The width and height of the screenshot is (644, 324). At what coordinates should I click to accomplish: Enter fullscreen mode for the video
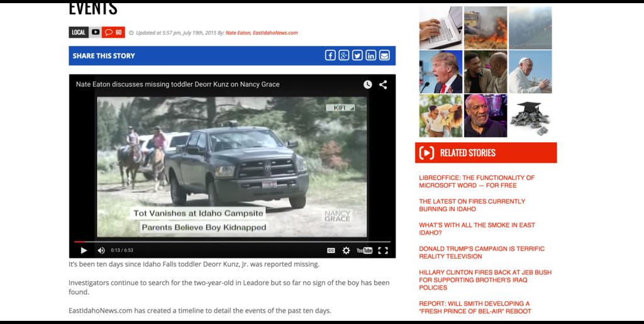[382, 250]
